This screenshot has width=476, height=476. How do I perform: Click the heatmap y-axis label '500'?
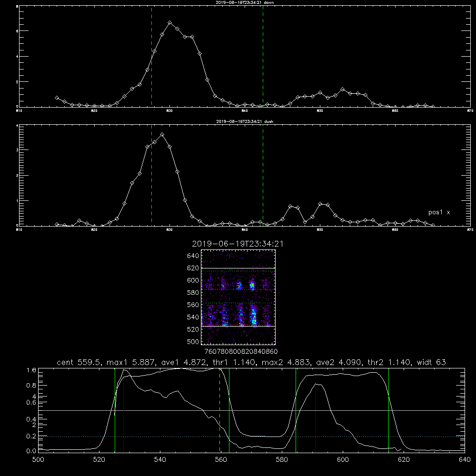(x=193, y=341)
